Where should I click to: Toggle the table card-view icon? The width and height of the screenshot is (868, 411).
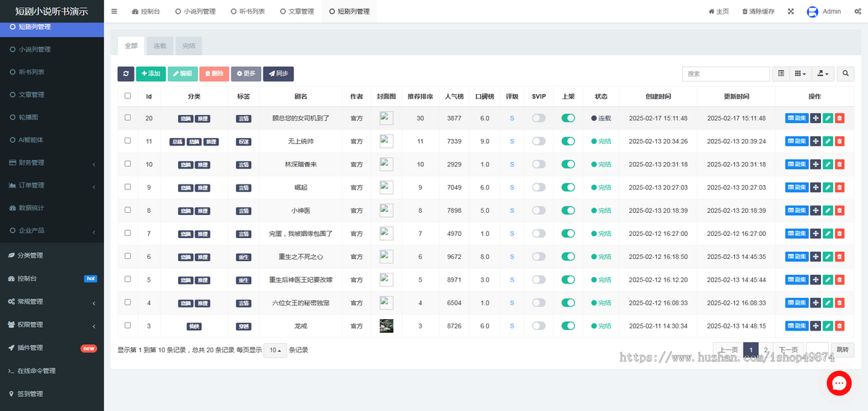pos(781,74)
